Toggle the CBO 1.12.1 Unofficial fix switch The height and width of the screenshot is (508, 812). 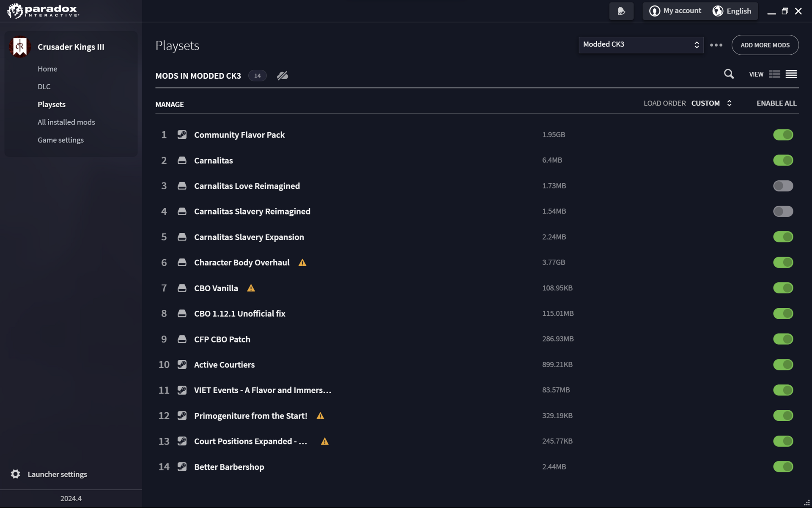tap(783, 313)
